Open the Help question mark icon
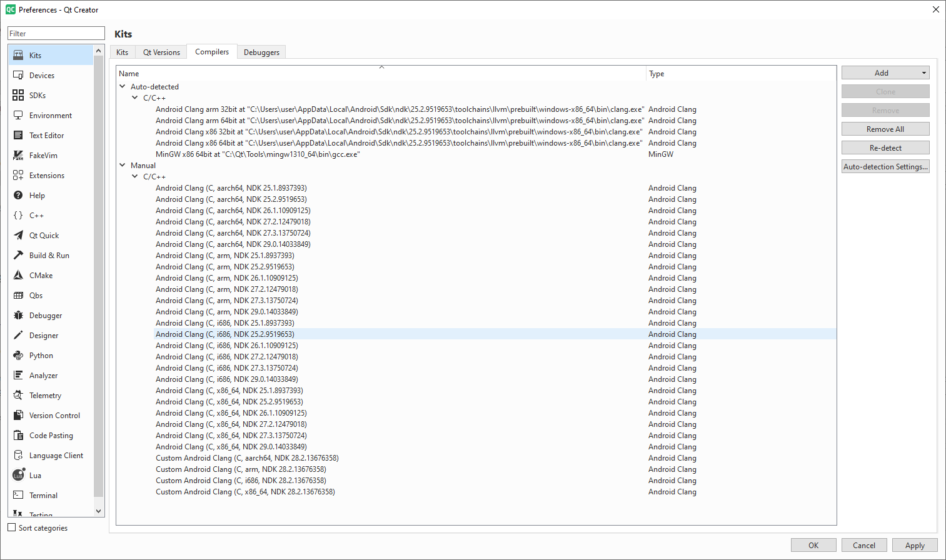 click(18, 195)
